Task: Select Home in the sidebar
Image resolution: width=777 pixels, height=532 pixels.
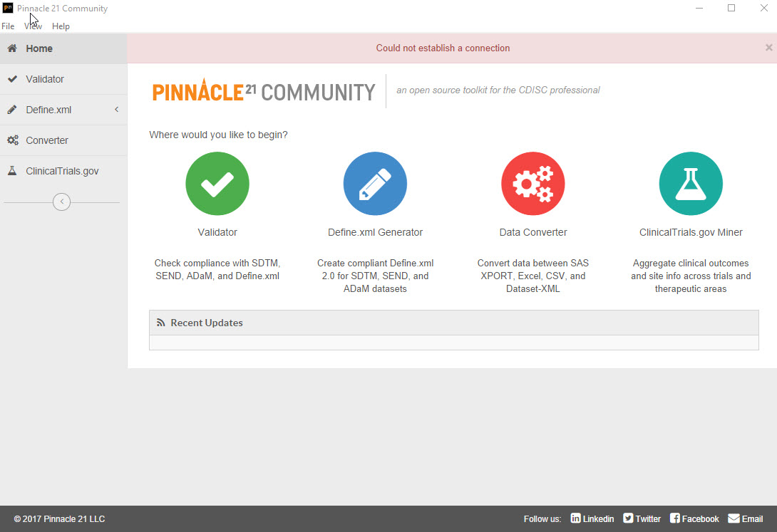Action: pyautogui.click(x=63, y=48)
